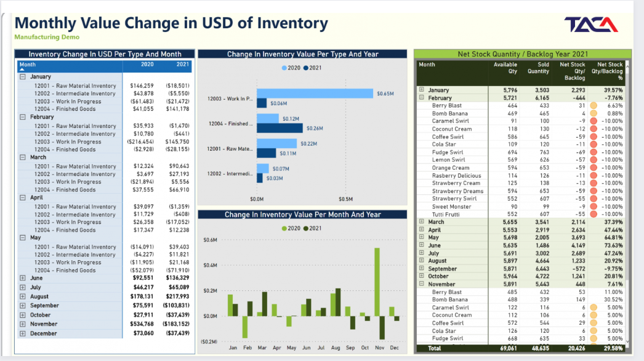This screenshot has height=361, width=644.
Task: Select the orange indicator for February's Bomb Banana
Action: pos(594,113)
